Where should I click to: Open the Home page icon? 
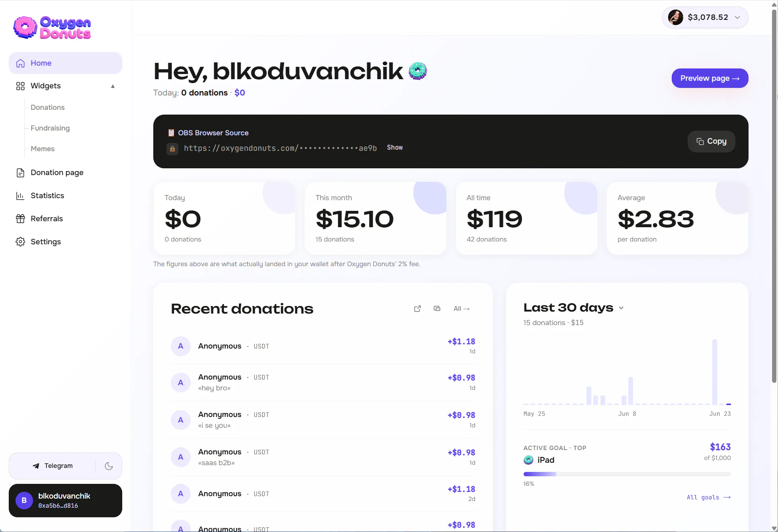[20, 63]
